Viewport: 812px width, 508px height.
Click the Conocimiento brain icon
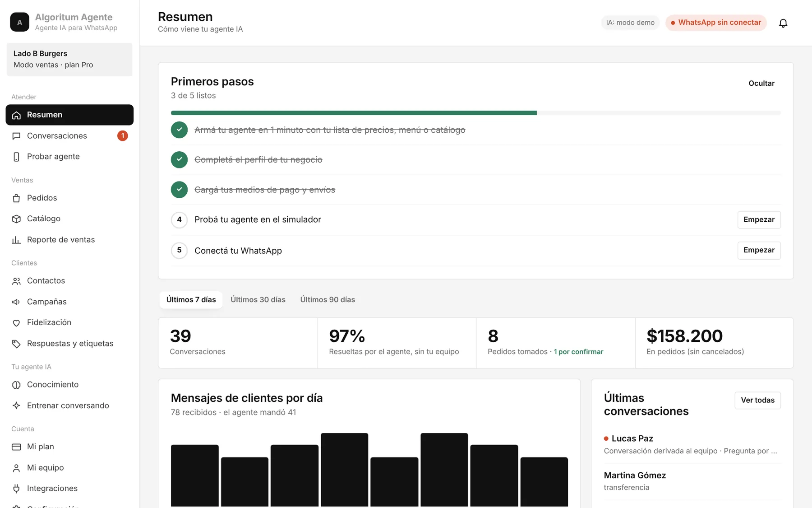pyautogui.click(x=16, y=385)
